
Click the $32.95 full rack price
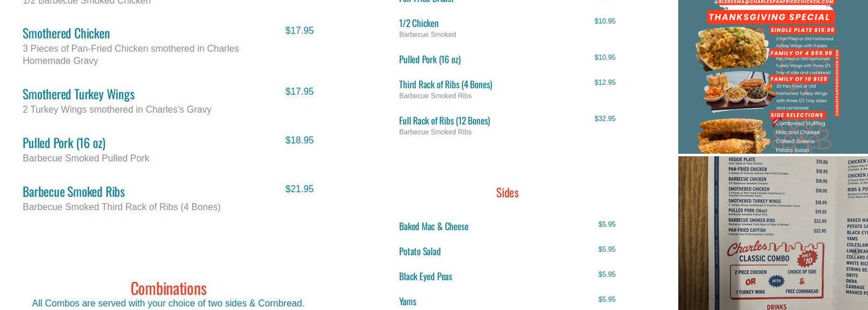coord(604,119)
